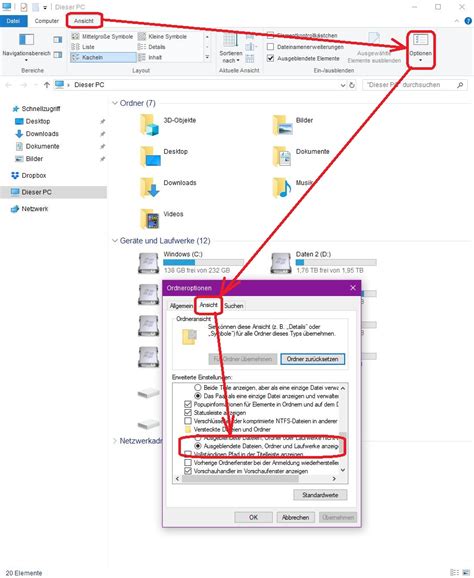The width and height of the screenshot is (474, 578).
Task: Click the Standardwerte button
Action: [320, 495]
